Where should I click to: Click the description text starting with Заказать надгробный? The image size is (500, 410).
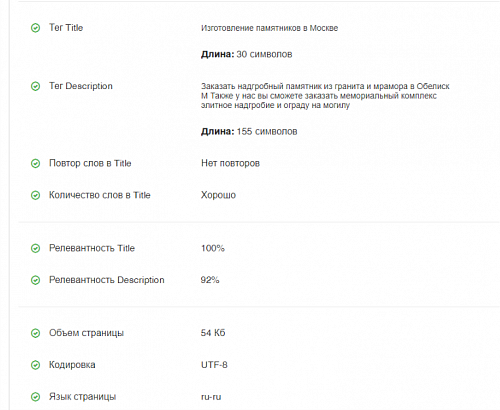[325, 96]
